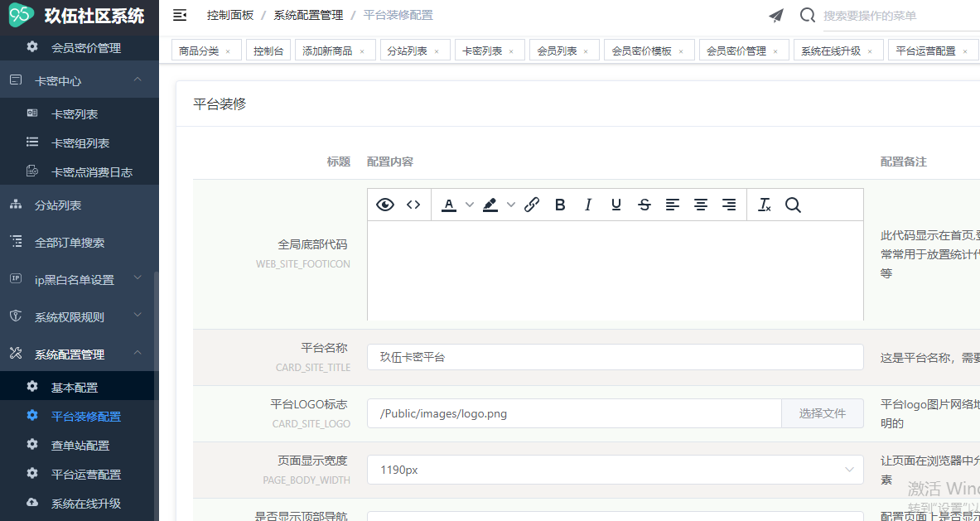Open 系统在线升级 in sidebar
The height and width of the screenshot is (521, 980).
click(x=80, y=504)
